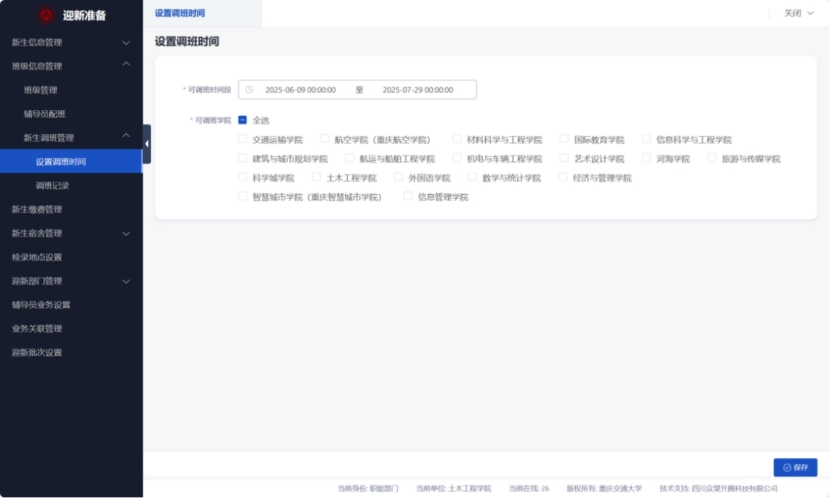This screenshot has height=498, width=831.
Task: Select the 土木工程学院 checkbox
Action: 316,178
